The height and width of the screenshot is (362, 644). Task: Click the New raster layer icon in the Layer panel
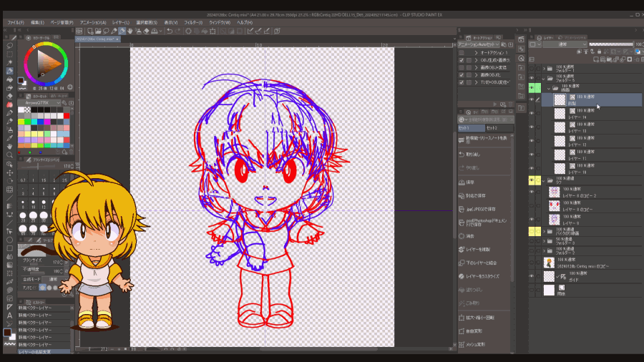pyautogui.click(x=596, y=59)
